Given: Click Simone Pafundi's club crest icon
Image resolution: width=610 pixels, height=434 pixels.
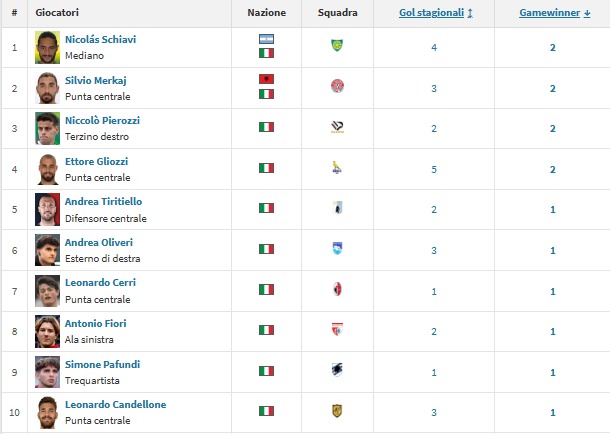Looking at the screenshot, I should (337, 370).
